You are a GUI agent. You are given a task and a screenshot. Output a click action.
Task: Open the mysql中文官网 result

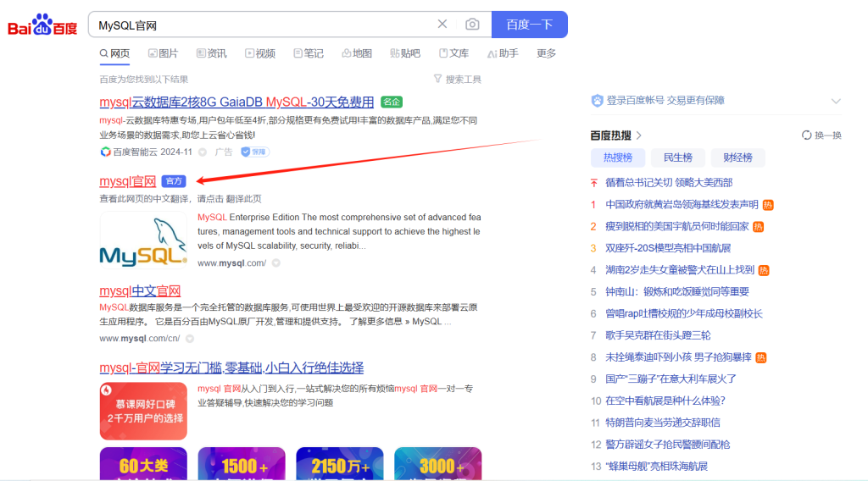pos(140,290)
